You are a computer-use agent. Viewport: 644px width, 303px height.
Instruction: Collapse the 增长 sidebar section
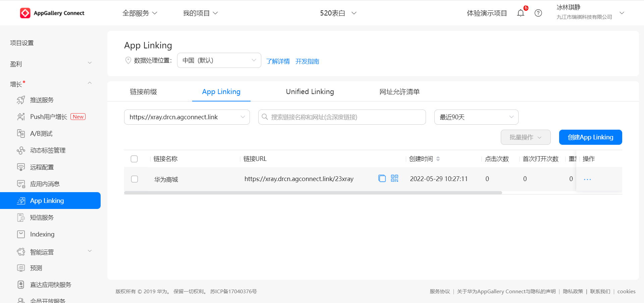[90, 83]
